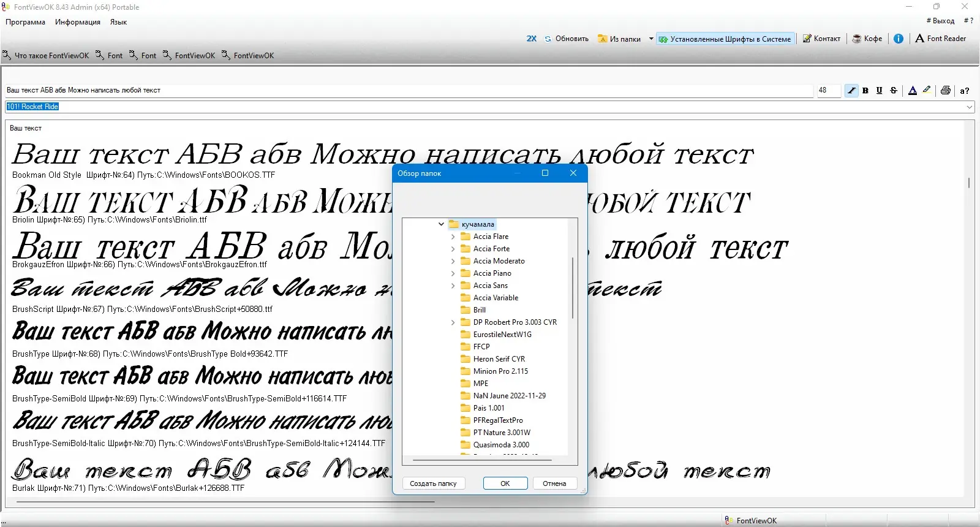
Task: Toggle bold style for the preview
Action: tap(865, 91)
